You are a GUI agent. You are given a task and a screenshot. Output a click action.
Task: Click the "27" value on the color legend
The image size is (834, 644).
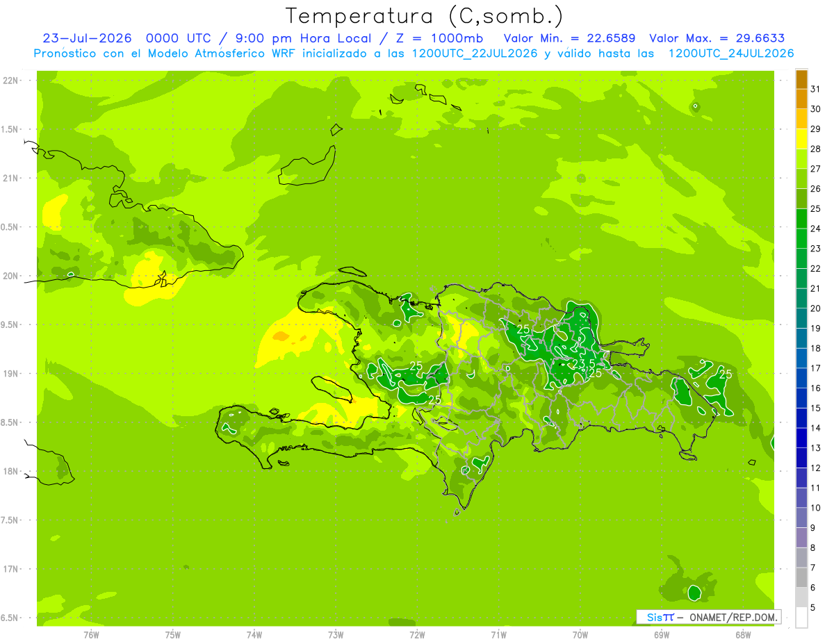816,168
